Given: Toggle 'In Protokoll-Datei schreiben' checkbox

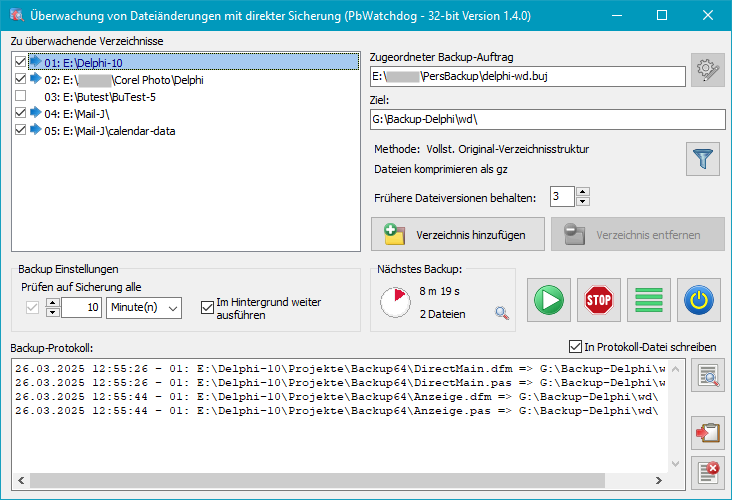Looking at the screenshot, I should [575, 346].
